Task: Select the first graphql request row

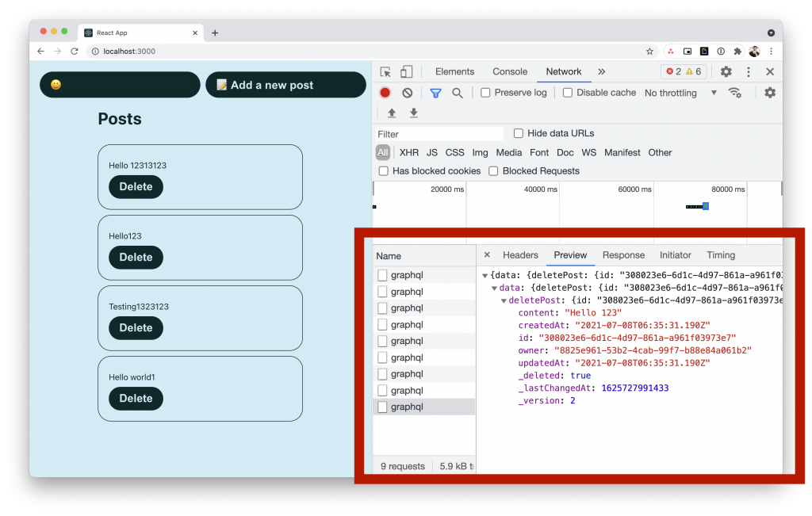Action: click(424, 275)
